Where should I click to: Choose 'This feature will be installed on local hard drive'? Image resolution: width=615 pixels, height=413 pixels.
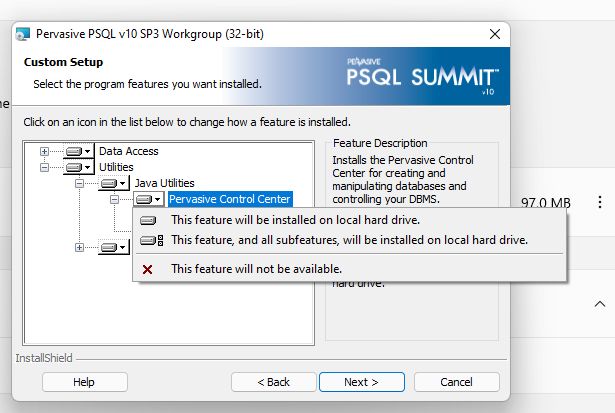[295, 220]
